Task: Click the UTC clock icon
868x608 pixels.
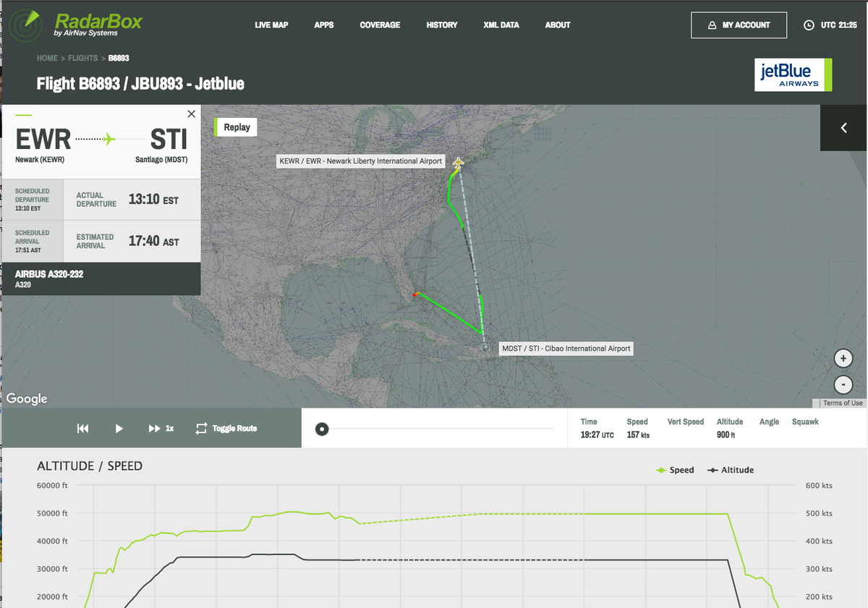Action: 809,25
